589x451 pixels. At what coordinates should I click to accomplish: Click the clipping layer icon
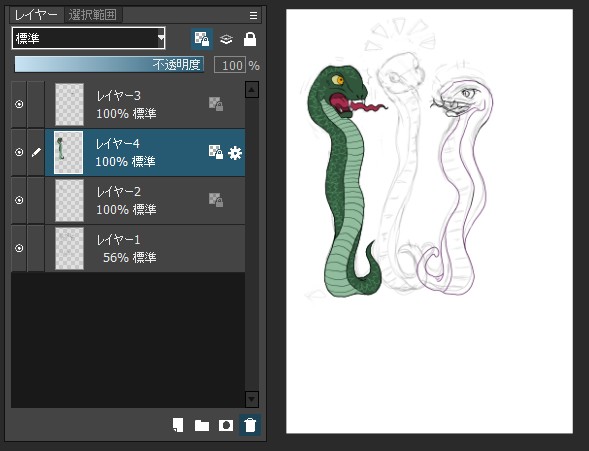click(x=226, y=39)
